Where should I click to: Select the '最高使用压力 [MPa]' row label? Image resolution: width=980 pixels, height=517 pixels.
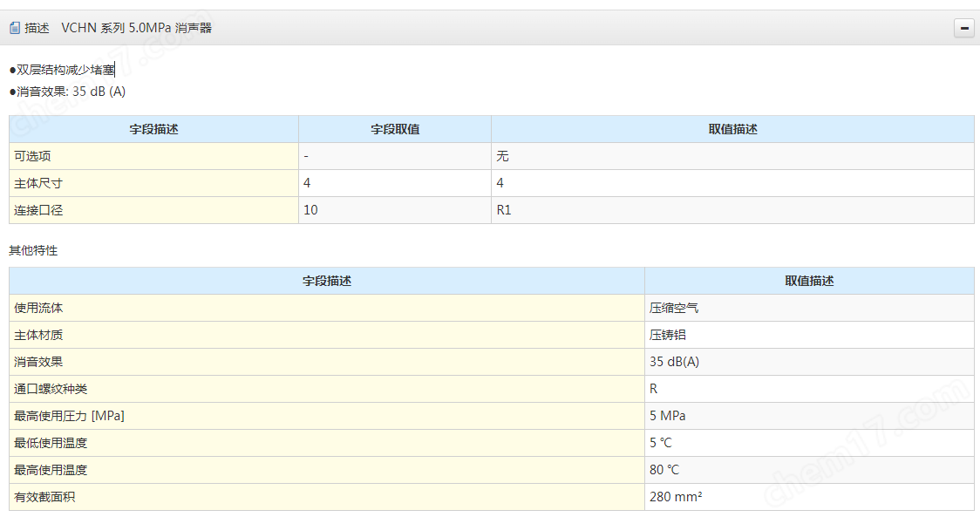pyautogui.click(x=69, y=416)
